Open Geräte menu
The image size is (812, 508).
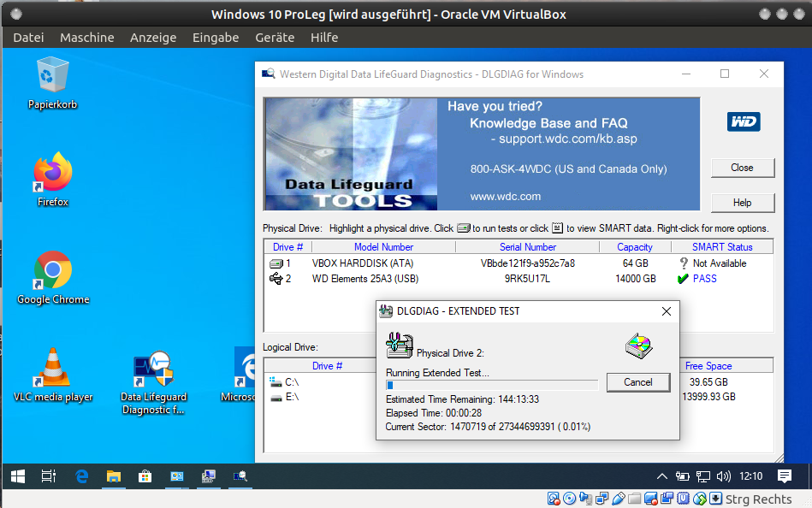(275, 38)
